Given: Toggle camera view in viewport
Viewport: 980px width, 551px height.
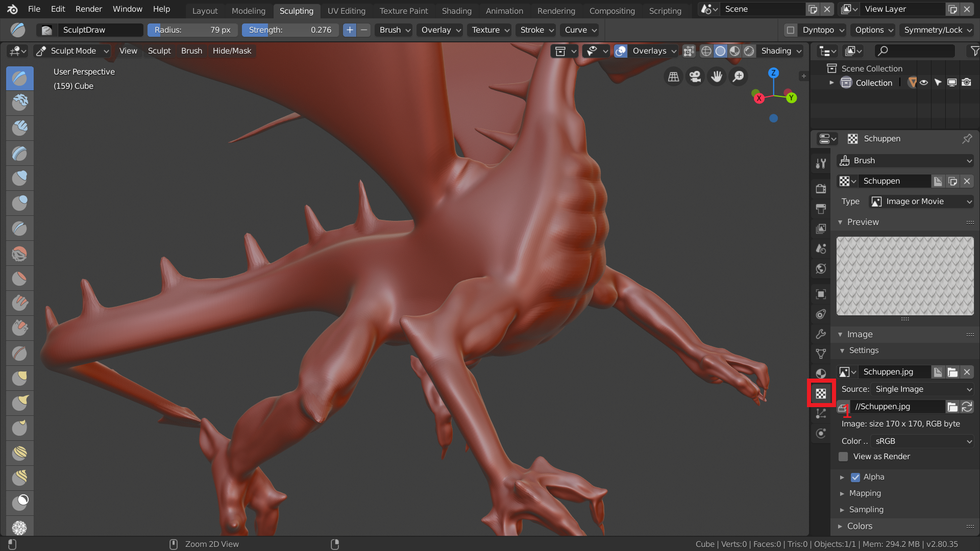Looking at the screenshot, I should (x=695, y=77).
